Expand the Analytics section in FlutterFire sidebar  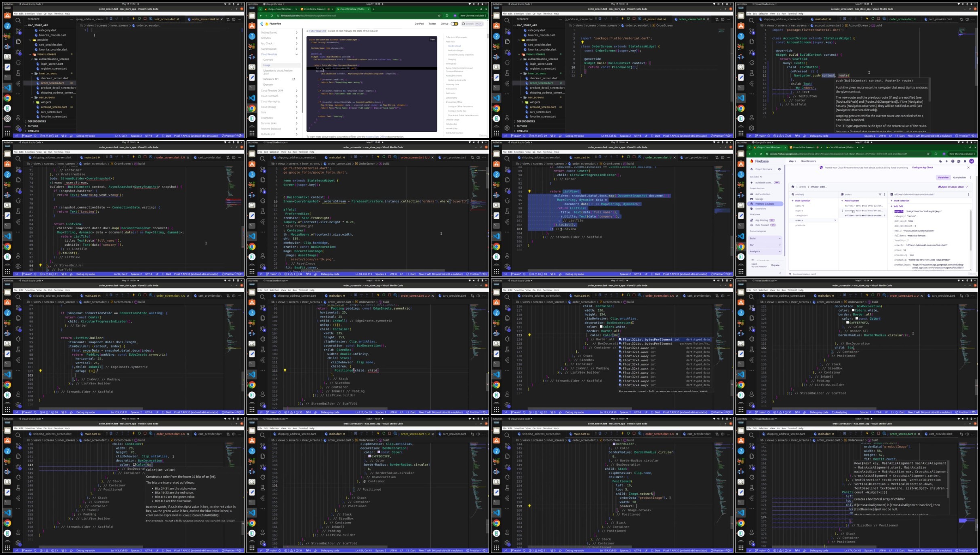296,38
